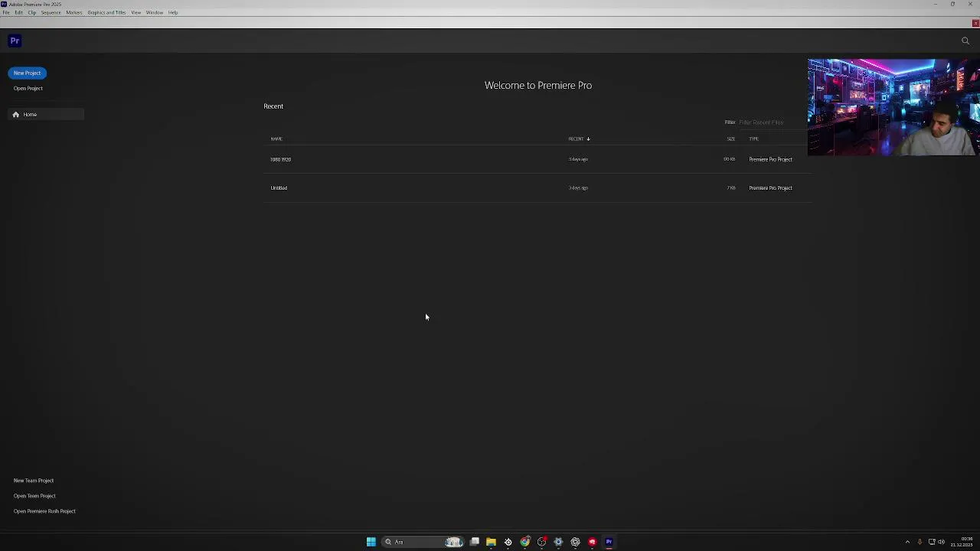
Task: Open the Help menu
Action: [173, 12]
